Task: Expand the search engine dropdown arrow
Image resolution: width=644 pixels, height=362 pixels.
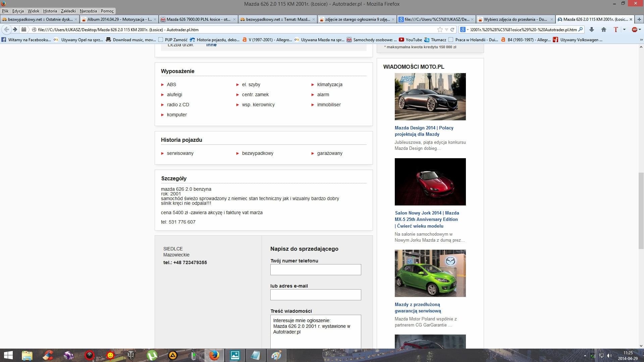Action: tap(468, 29)
